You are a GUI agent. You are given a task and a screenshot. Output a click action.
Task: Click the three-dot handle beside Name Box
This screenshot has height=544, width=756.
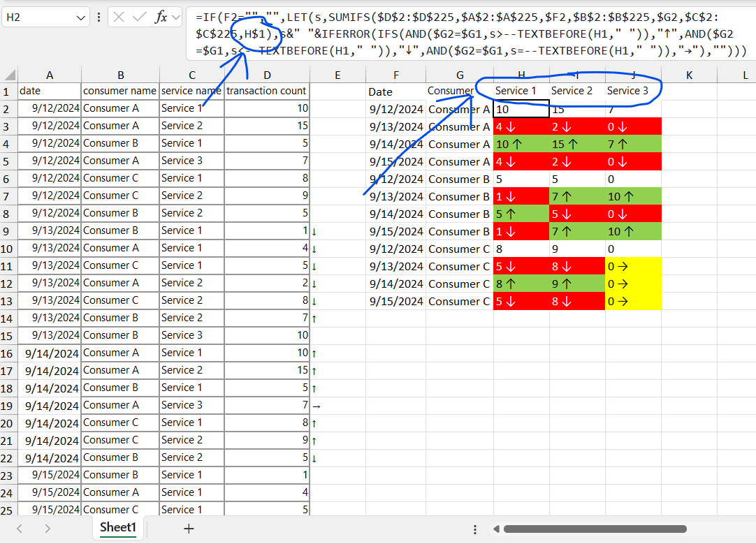99,17
